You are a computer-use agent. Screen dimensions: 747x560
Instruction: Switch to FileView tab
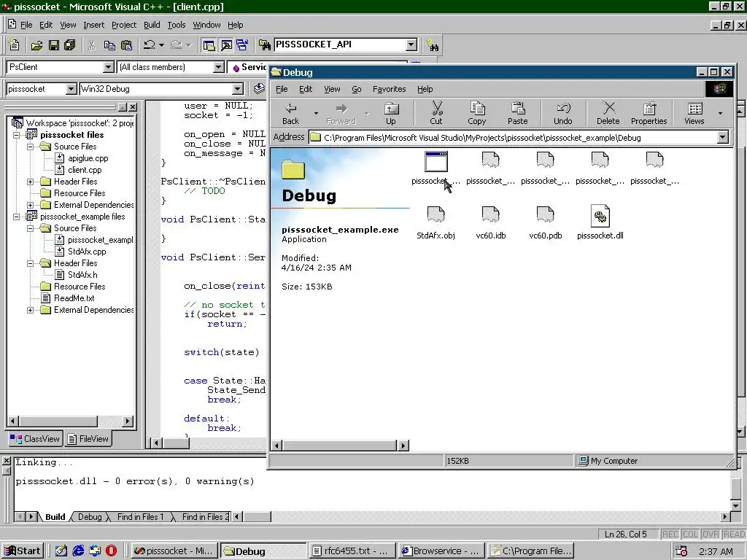(x=88, y=438)
